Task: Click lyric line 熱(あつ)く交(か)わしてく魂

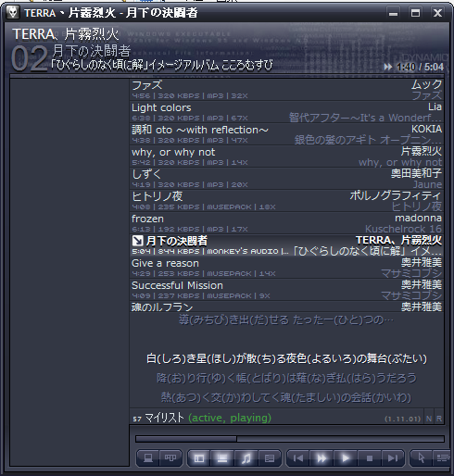Action: coord(286,397)
